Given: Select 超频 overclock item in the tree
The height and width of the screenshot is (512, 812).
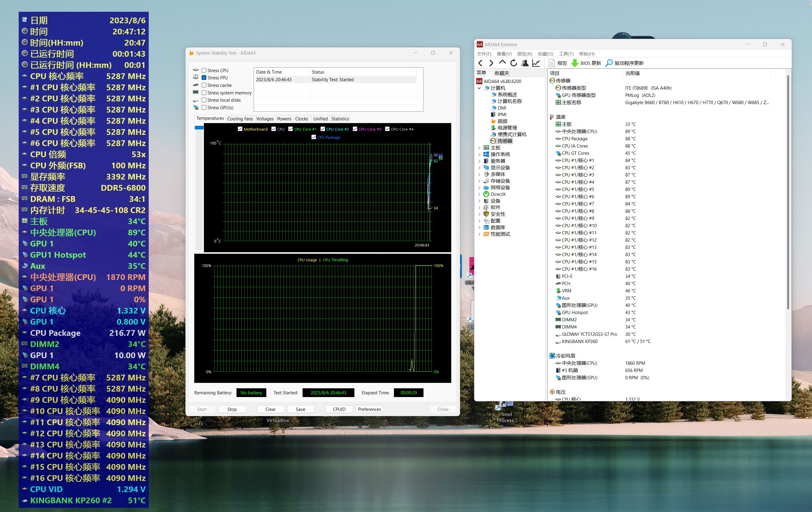Looking at the screenshot, I should pos(503,121).
